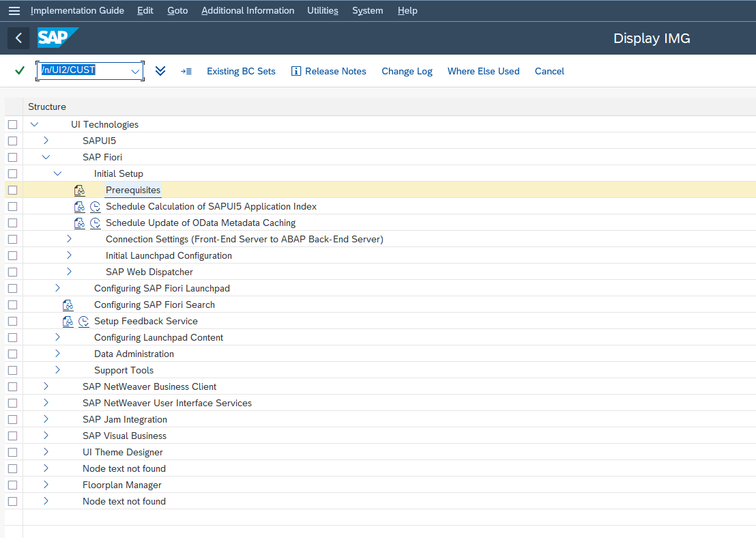Tick checkbox for SAPUI5 row
756x538 pixels.
point(12,141)
